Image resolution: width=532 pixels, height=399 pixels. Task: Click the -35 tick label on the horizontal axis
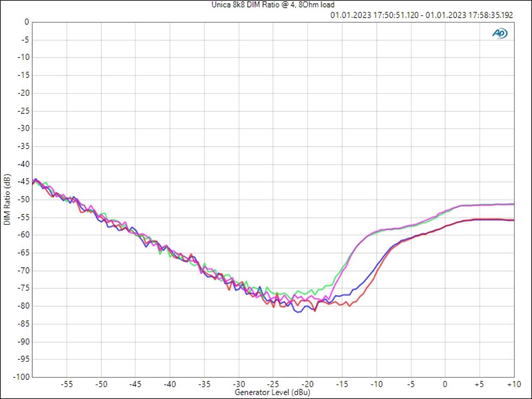point(205,384)
